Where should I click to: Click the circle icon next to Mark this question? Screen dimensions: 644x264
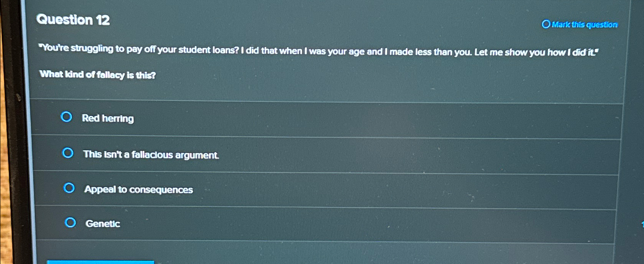pyautogui.click(x=546, y=24)
